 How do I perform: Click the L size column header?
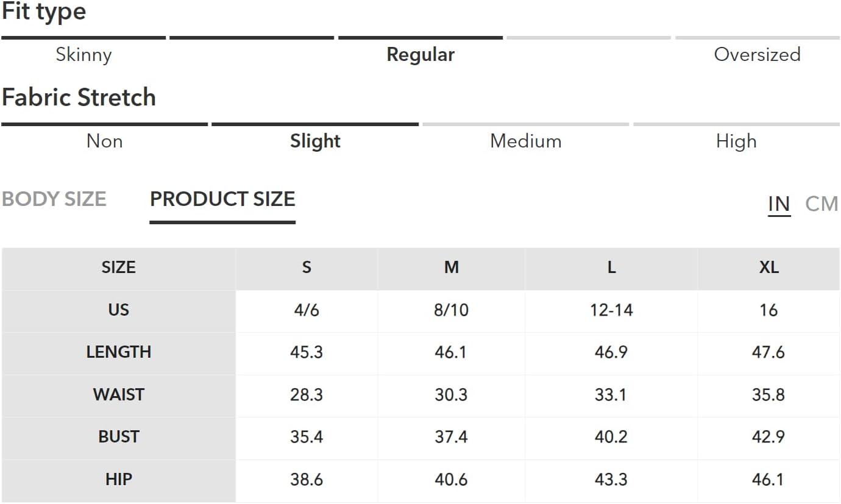611,268
